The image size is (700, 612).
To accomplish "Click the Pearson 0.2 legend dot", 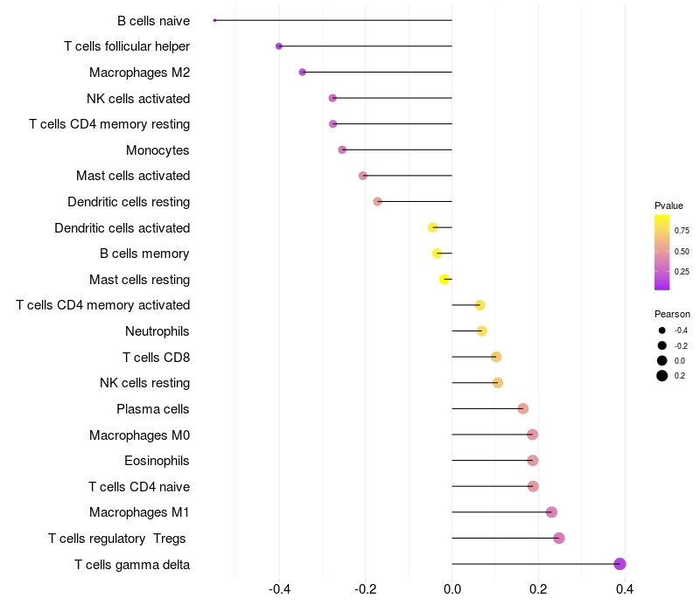I will pos(662,376).
